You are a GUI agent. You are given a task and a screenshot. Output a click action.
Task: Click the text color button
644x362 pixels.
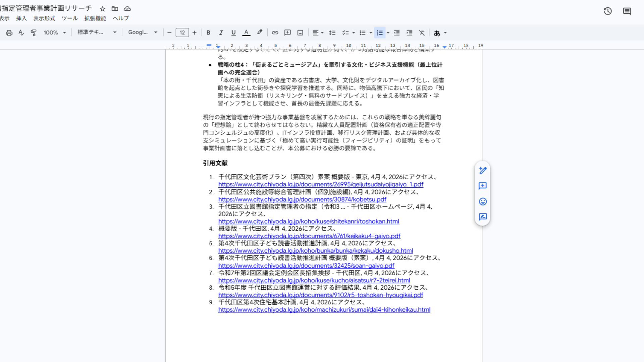[x=246, y=33]
